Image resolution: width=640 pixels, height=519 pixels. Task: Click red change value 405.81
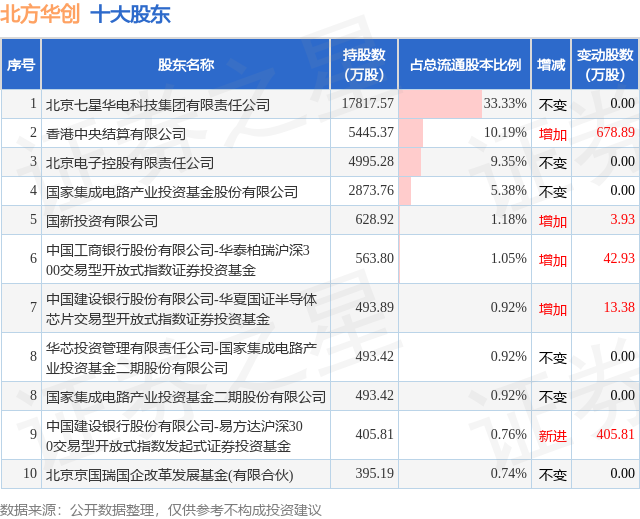[616, 434]
